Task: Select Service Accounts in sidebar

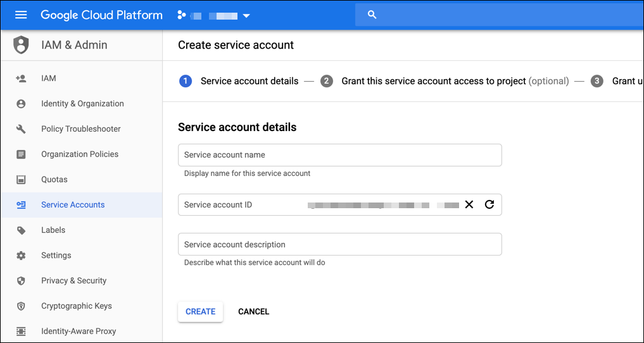Action: 81,205
